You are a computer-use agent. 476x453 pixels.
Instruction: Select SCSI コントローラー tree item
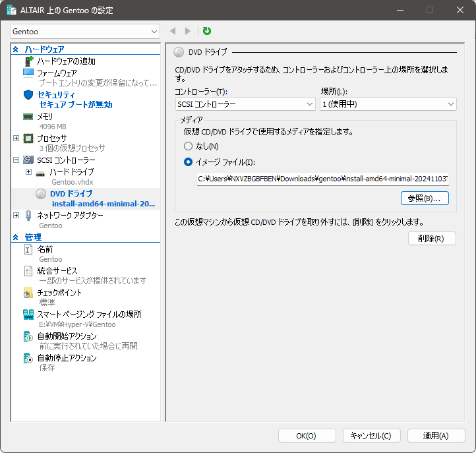(66, 160)
